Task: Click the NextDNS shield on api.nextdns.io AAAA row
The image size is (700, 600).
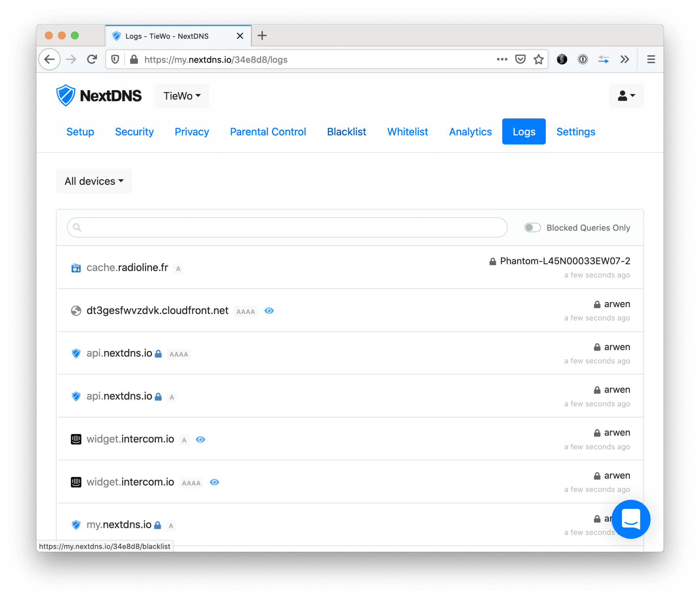Action: [76, 354]
